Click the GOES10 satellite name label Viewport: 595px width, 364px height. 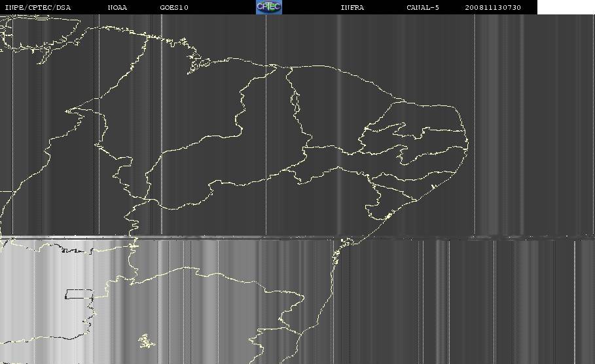tap(174, 7)
